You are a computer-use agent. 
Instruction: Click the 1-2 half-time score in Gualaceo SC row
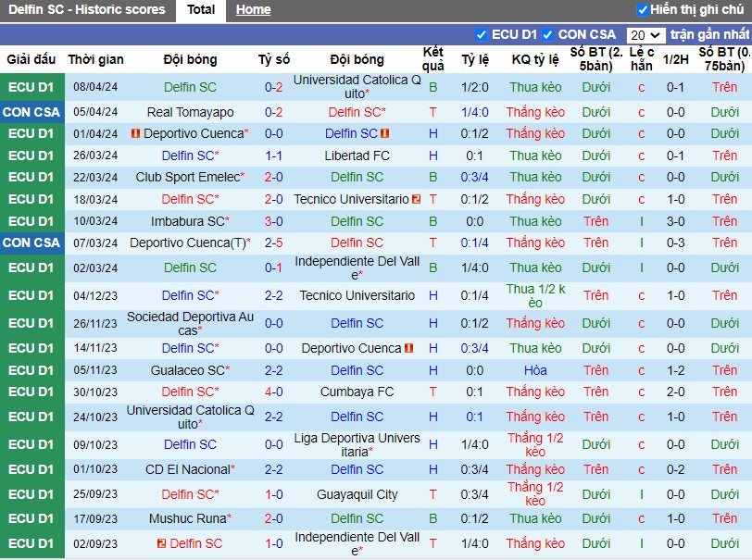[x=676, y=370]
